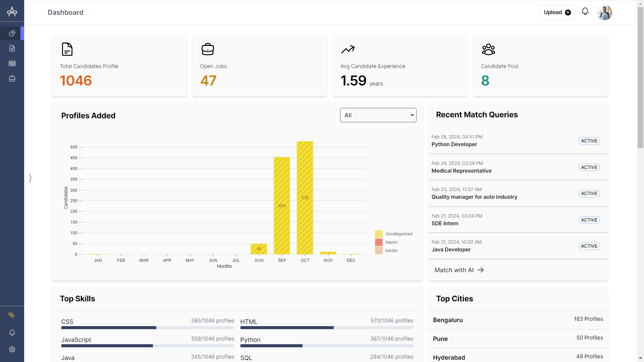Viewport: 644px width, 362px height.
Task: Expand the collapsed sidebar chevron
Action: point(30,178)
